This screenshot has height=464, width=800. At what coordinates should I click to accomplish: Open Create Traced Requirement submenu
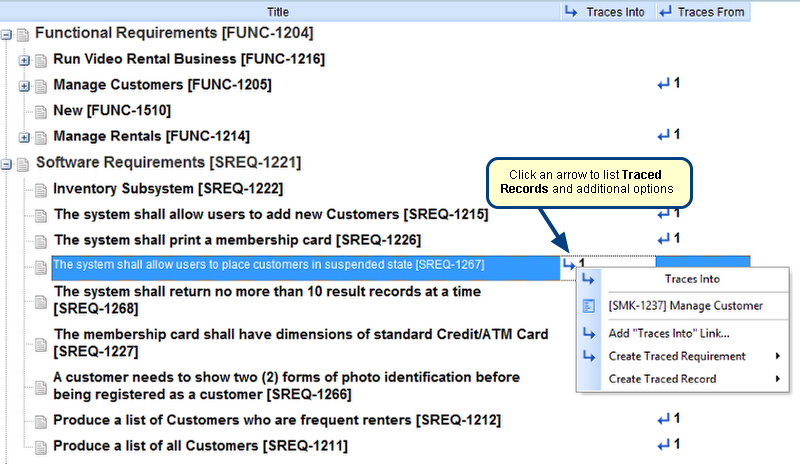[677, 356]
